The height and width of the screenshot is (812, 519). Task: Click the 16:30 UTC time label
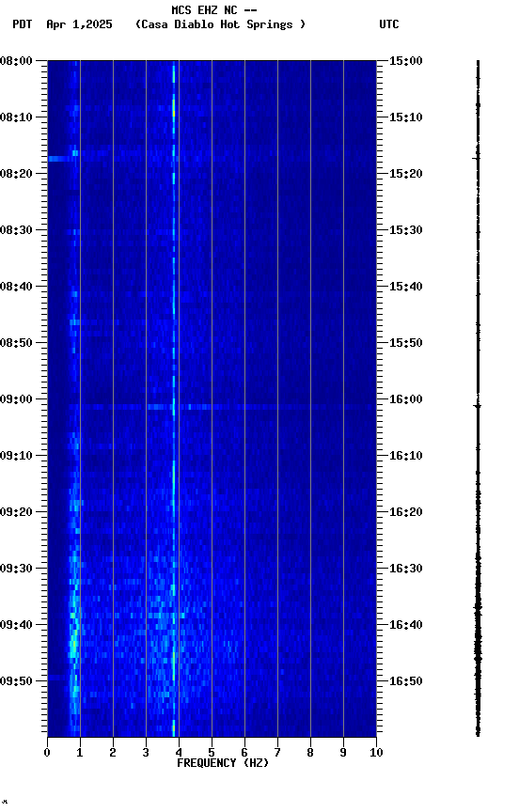click(x=406, y=570)
